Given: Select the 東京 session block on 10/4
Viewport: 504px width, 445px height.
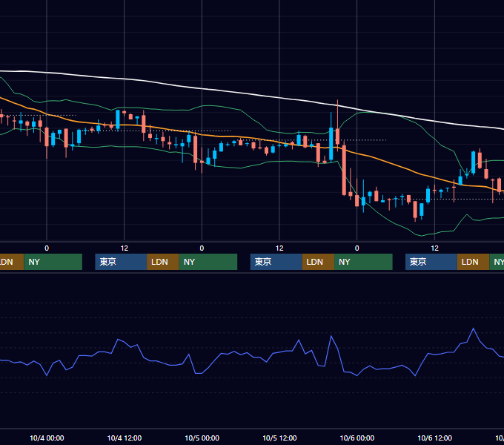Looking at the screenshot, I should point(121,262).
